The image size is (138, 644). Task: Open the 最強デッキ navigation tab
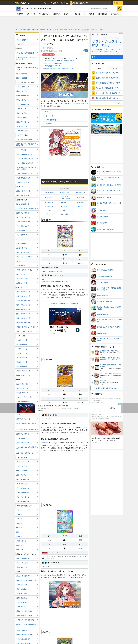(x=57, y=14)
